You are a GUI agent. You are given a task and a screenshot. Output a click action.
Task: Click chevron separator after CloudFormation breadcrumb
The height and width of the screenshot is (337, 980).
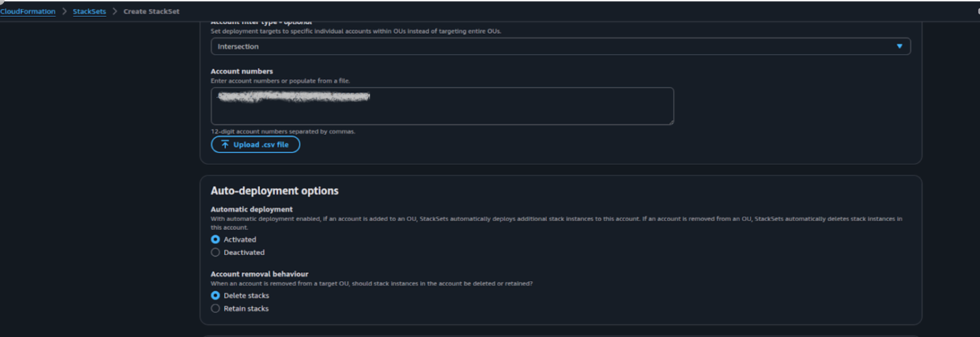[64, 12]
